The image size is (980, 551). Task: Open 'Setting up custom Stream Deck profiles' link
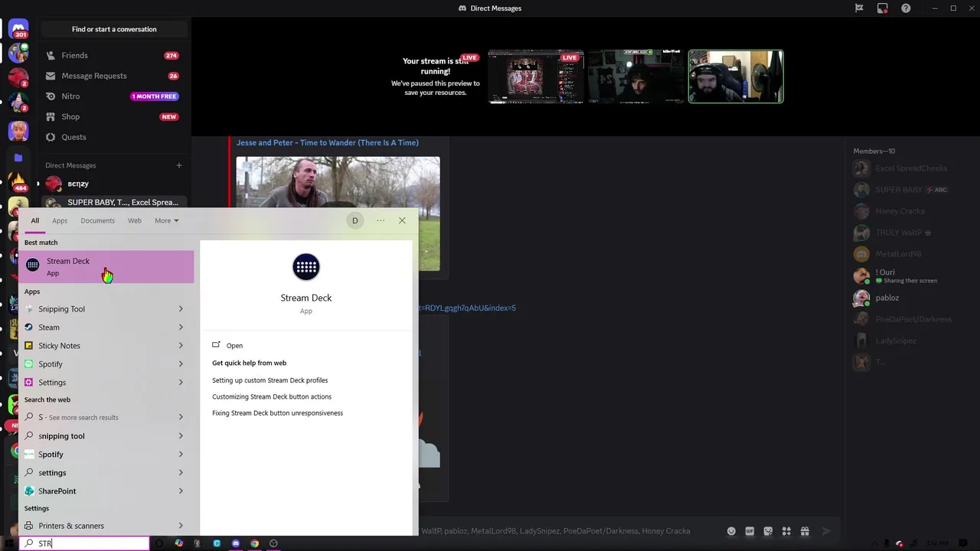(x=269, y=380)
